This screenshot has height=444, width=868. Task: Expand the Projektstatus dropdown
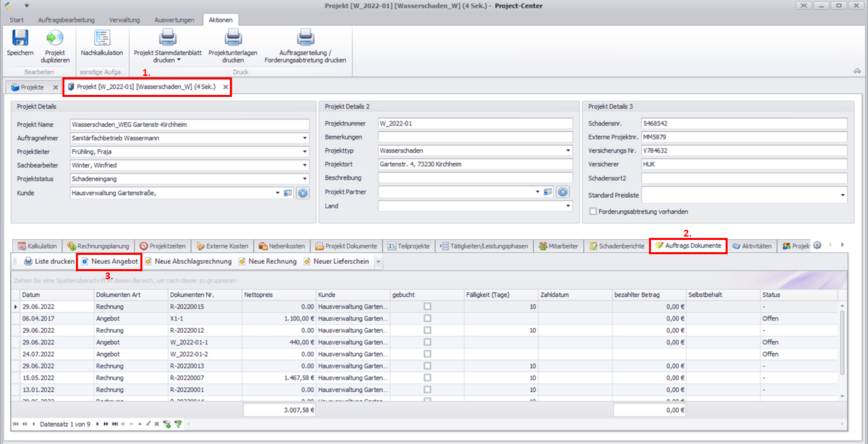(305, 179)
